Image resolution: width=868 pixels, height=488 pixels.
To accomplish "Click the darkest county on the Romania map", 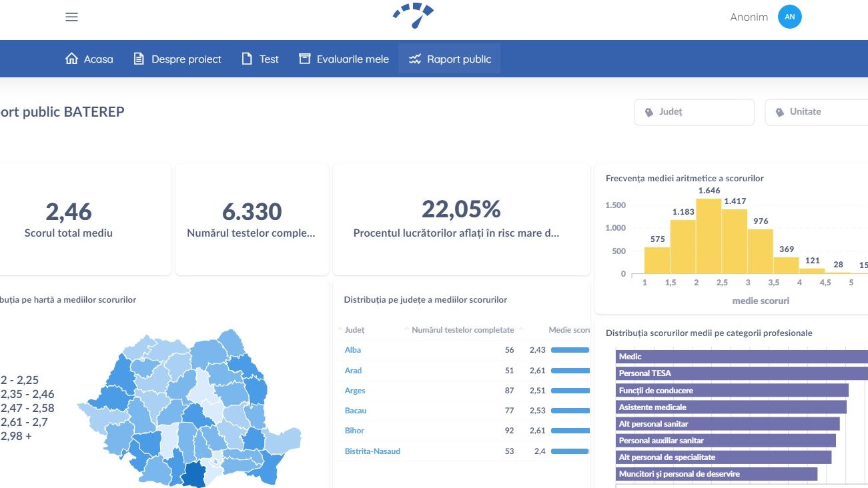I will pos(193,473).
